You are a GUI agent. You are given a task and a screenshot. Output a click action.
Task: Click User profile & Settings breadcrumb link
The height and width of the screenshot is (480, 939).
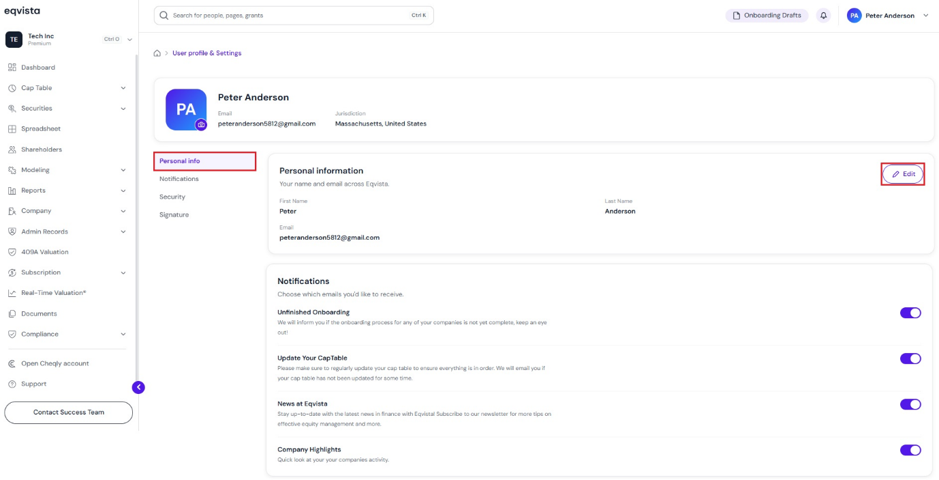point(207,53)
